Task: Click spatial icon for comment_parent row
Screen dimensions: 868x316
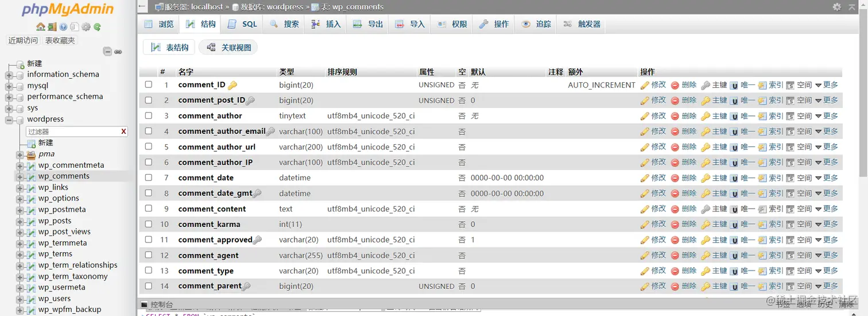Action: (x=790, y=287)
